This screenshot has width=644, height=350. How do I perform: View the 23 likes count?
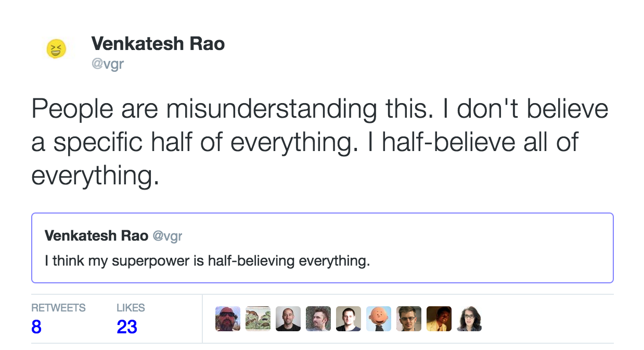click(127, 327)
